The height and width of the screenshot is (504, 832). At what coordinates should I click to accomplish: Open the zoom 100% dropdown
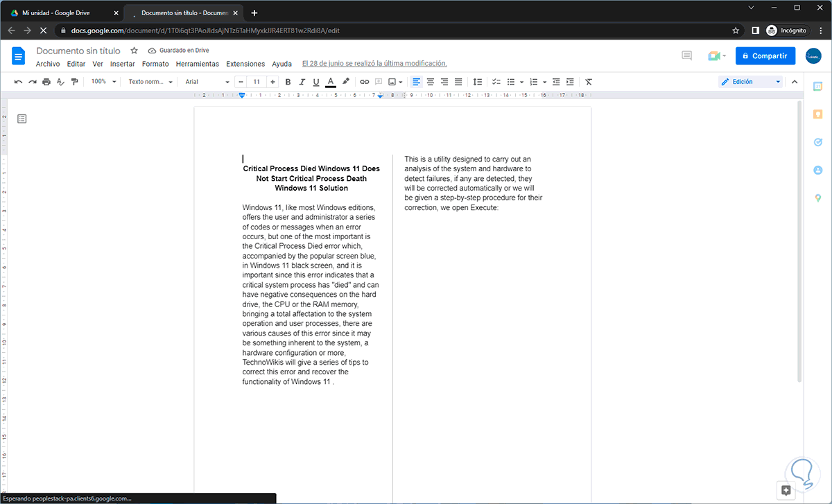point(103,82)
